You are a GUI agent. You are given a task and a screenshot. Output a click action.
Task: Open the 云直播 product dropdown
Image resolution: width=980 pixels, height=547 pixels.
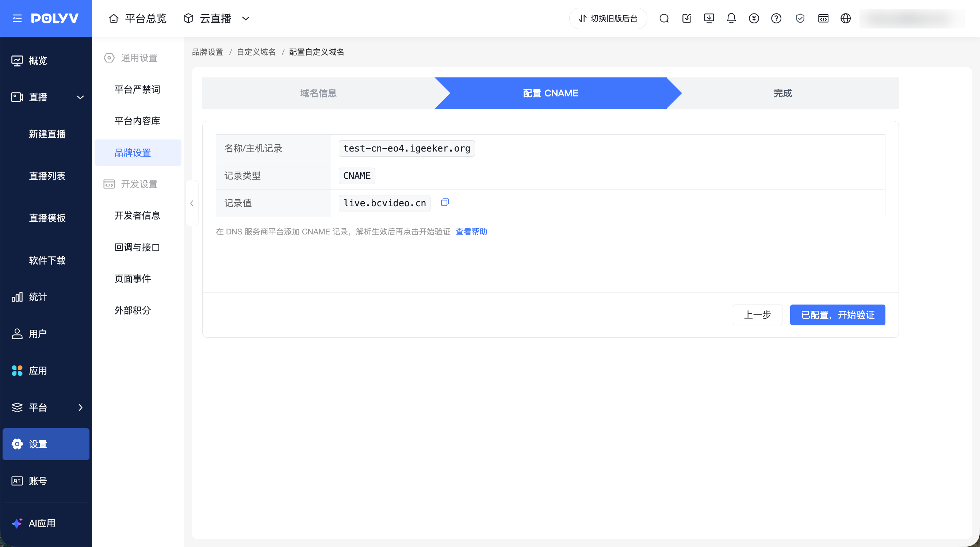coord(217,18)
